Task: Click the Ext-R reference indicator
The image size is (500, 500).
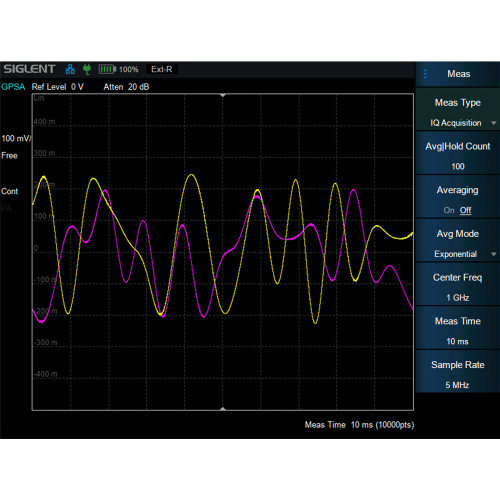Action: point(162,69)
